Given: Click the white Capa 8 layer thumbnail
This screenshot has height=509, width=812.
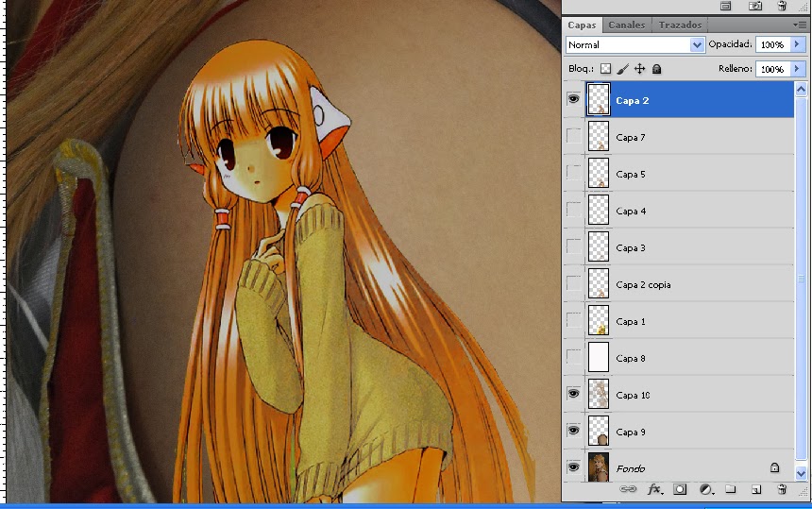Looking at the screenshot, I should pos(598,357).
